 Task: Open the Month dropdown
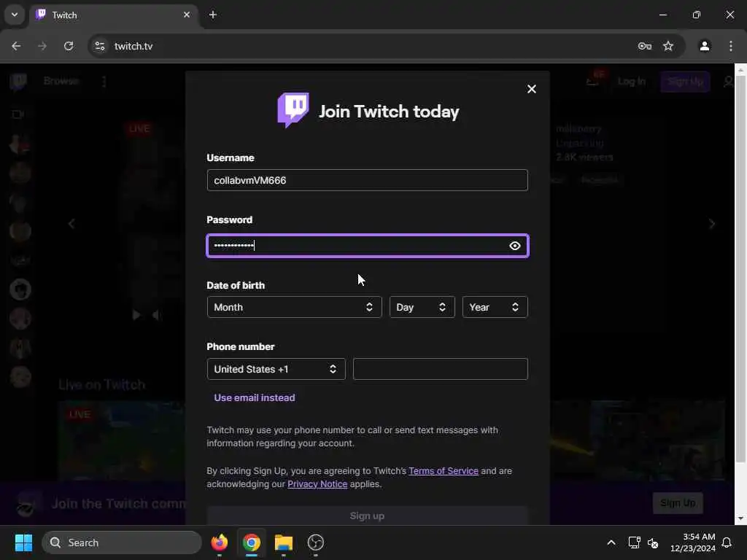pyautogui.click(x=295, y=307)
